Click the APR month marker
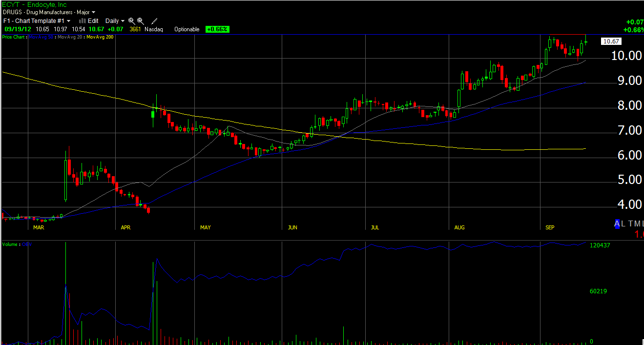Screen dimensions: 644x345 (x=126, y=227)
